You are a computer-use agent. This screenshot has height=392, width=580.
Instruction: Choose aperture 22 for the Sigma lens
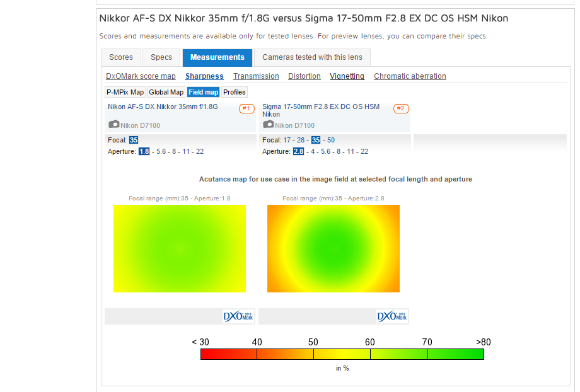(x=364, y=151)
